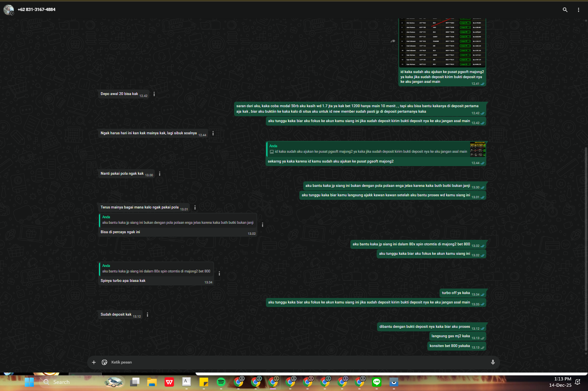Open the Windows Start menu

click(29, 382)
